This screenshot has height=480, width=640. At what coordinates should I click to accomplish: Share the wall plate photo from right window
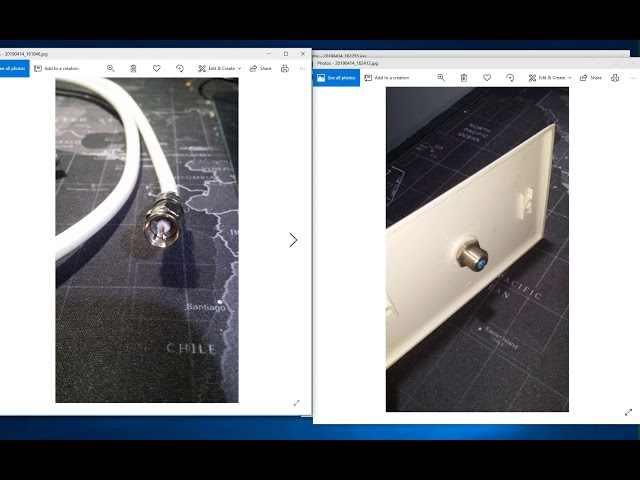tap(591, 78)
